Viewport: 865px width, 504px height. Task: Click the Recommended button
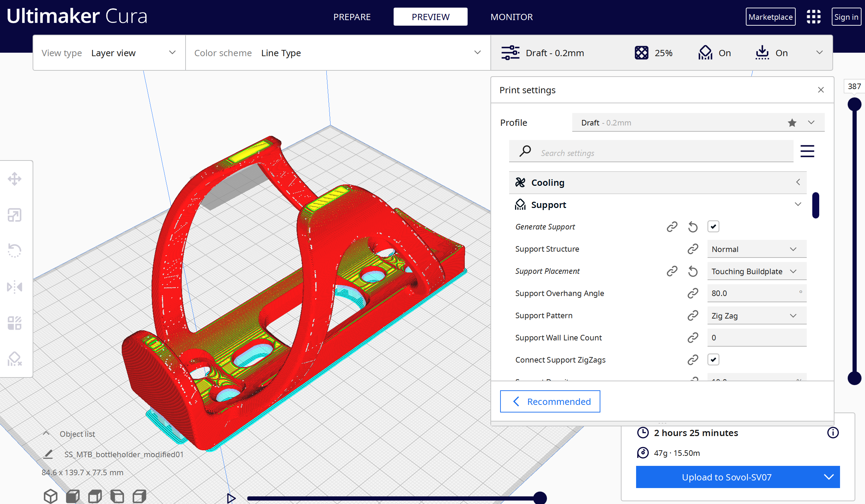click(x=550, y=401)
